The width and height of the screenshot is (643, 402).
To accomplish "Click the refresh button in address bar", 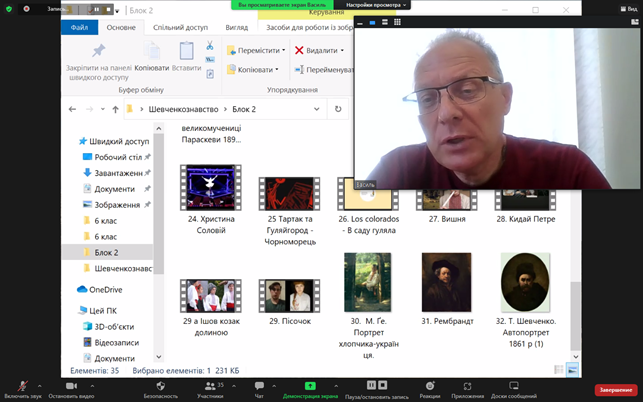I will coord(338,109).
